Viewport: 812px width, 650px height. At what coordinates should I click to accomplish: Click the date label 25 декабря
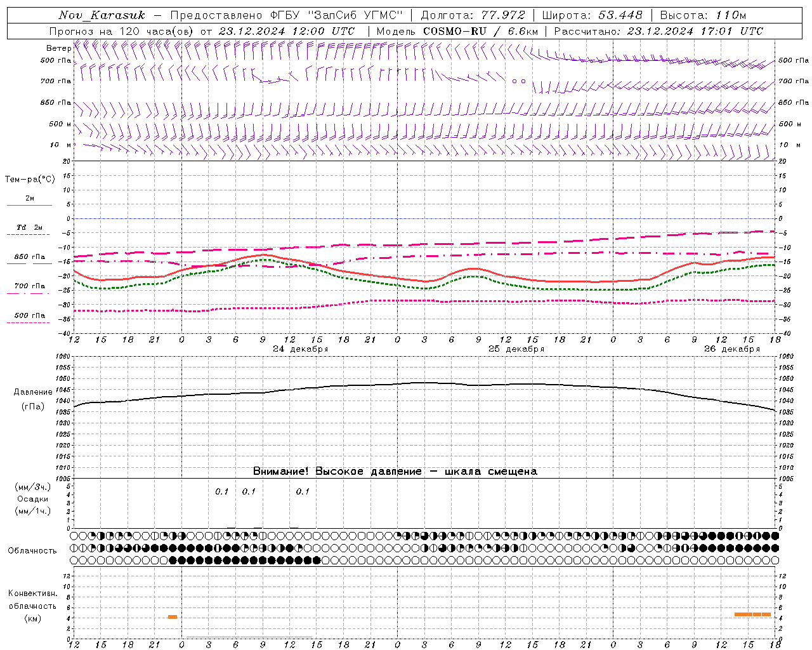(516, 349)
